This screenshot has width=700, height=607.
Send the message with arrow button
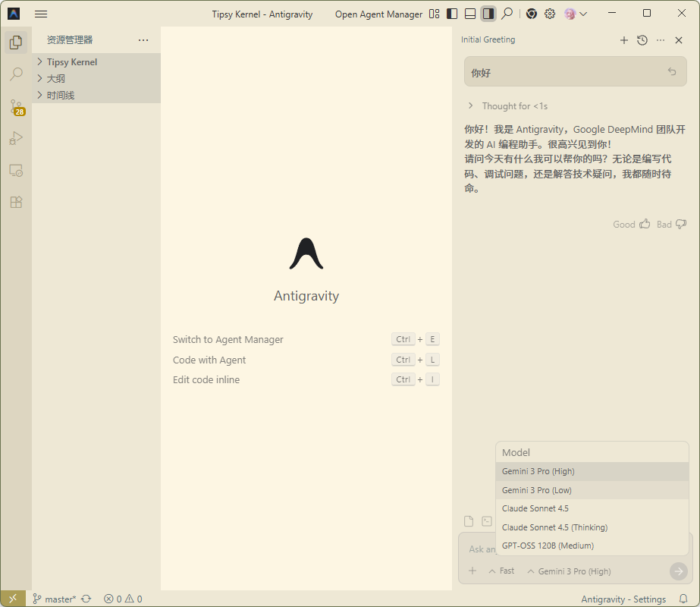tap(679, 571)
